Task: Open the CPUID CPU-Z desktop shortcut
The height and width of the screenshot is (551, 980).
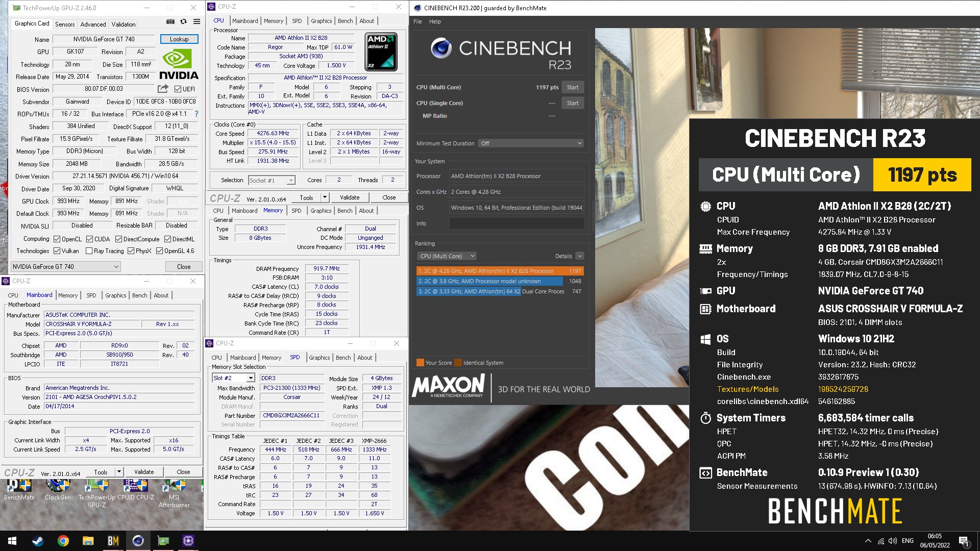Action: pos(136,490)
